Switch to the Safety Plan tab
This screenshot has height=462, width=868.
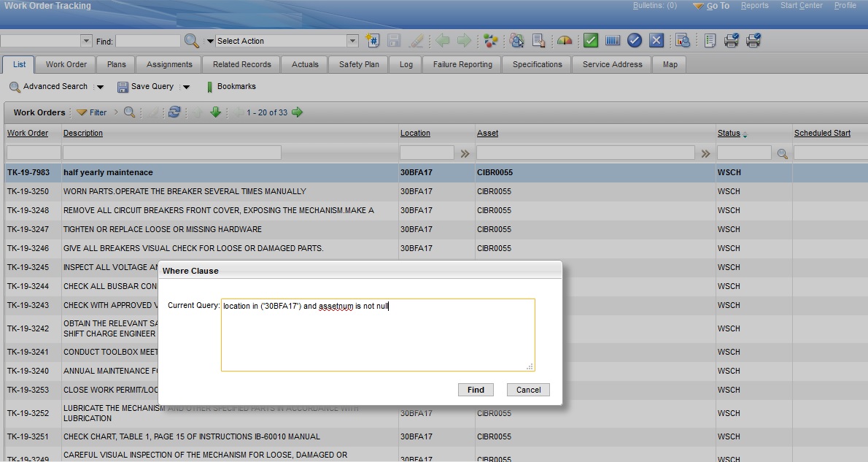tap(358, 64)
